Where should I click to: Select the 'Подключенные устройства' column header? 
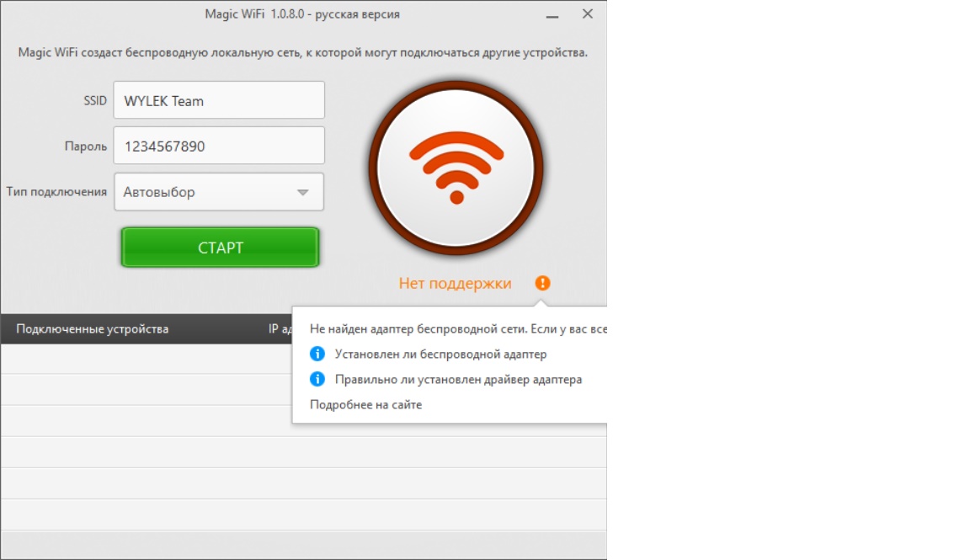(x=92, y=328)
